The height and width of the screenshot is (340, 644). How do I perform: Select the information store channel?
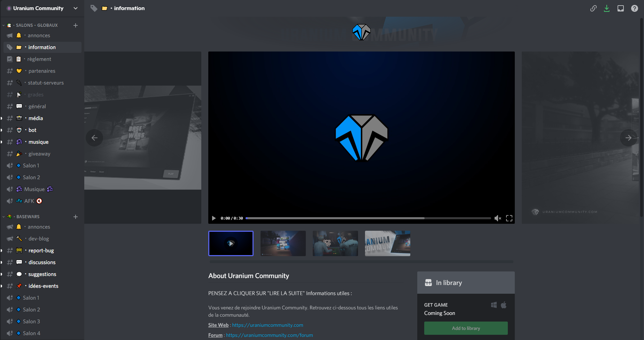[42, 47]
